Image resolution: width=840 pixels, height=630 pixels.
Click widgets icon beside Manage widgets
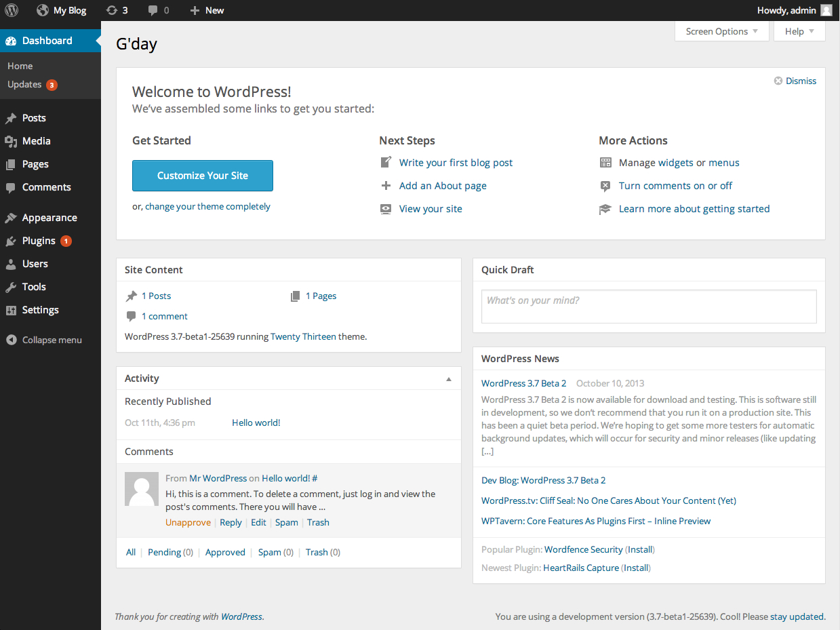605,163
